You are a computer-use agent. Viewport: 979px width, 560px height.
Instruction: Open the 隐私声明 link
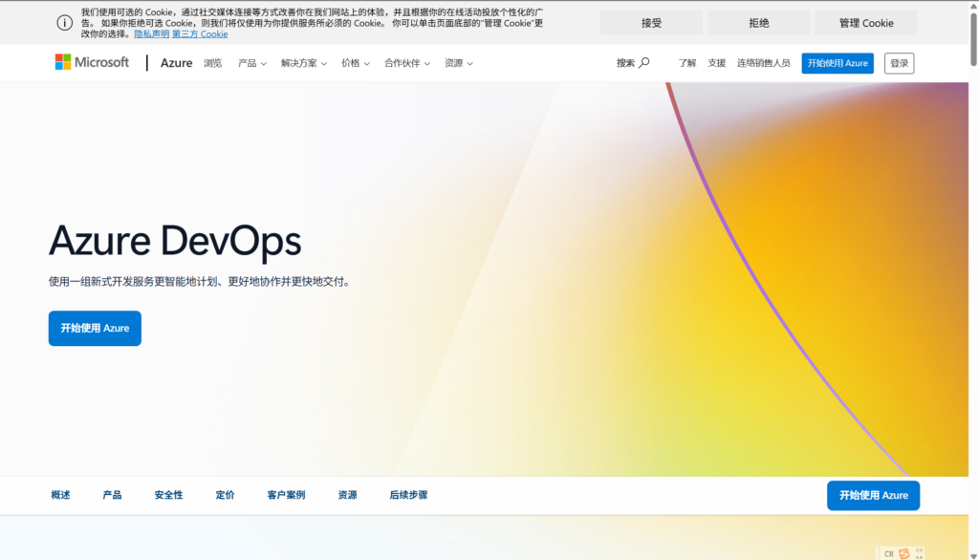152,33
